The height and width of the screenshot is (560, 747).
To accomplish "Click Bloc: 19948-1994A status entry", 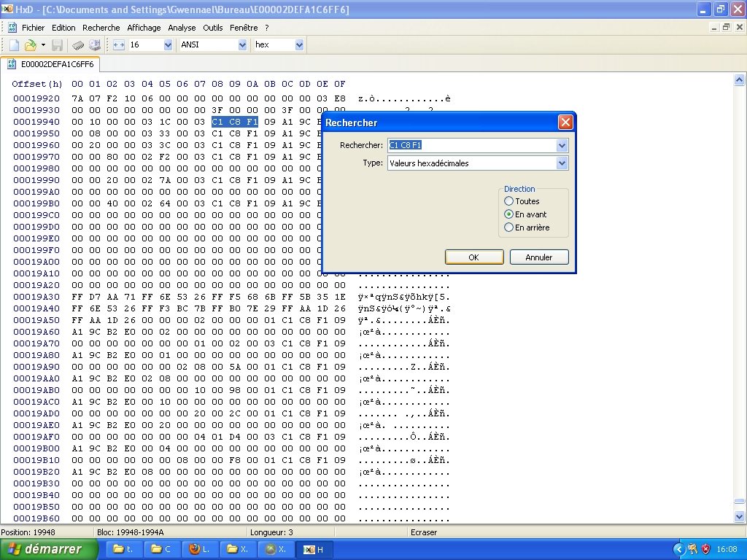I will [130, 532].
